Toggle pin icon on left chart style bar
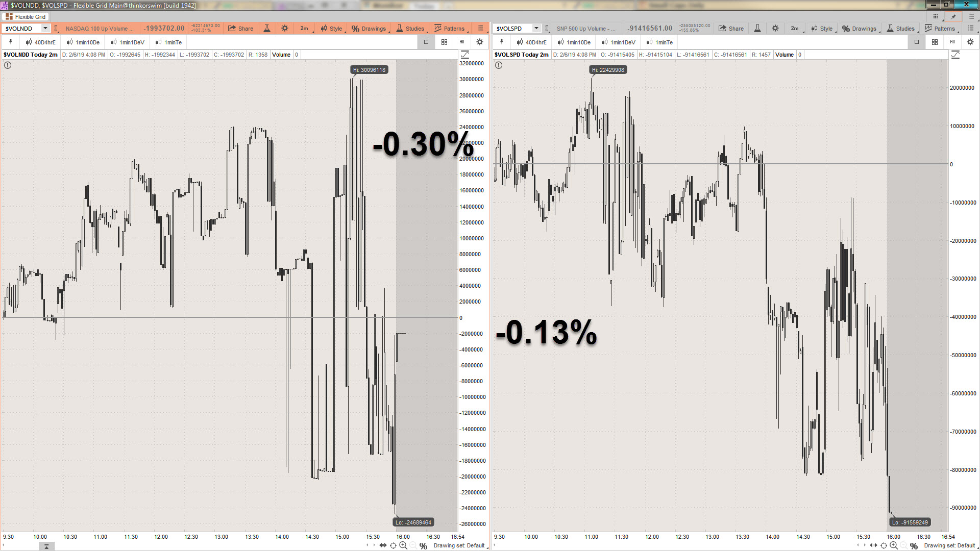Viewport: 980px width, 551px height. (10, 42)
